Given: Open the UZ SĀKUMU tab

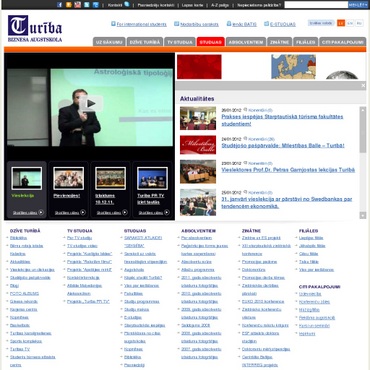Looking at the screenshot, I should click(109, 42).
